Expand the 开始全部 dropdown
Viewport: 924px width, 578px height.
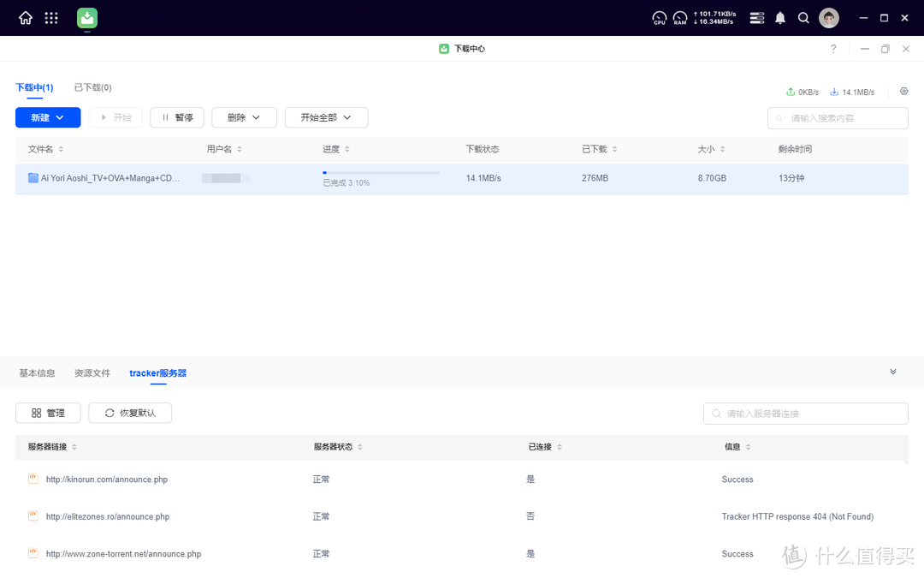click(x=326, y=117)
